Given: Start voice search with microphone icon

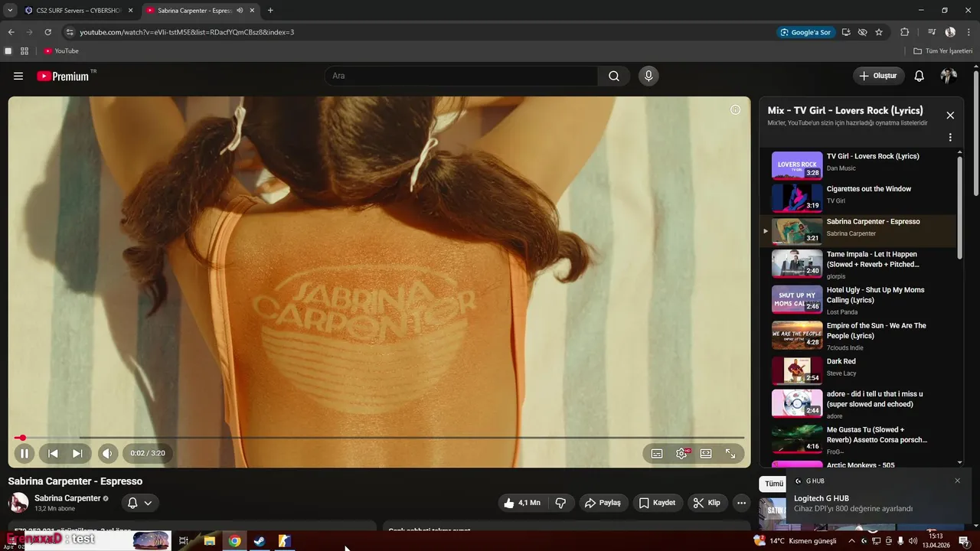Looking at the screenshot, I should click(x=648, y=76).
